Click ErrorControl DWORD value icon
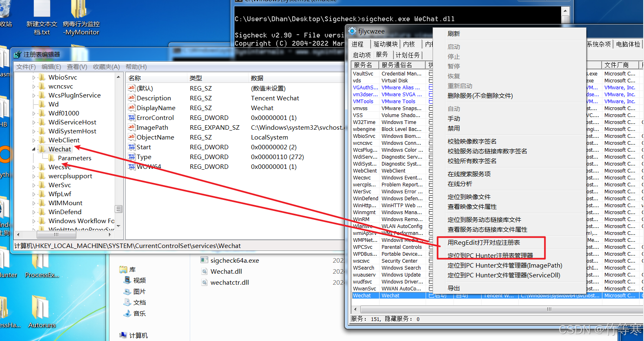 [x=131, y=117]
